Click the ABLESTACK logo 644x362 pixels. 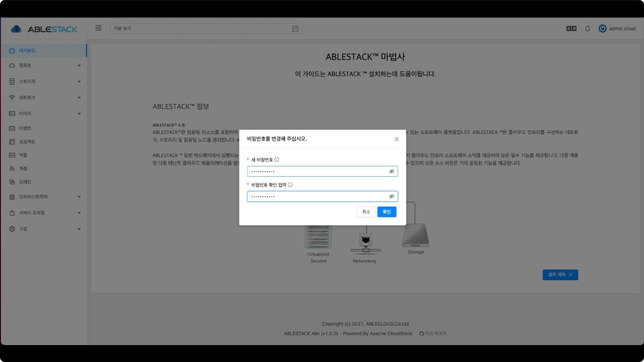click(x=44, y=29)
